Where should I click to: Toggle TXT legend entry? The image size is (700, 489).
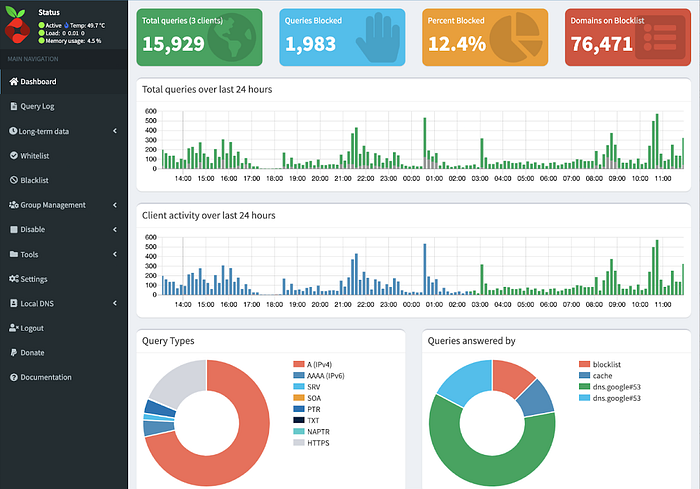tap(306, 420)
